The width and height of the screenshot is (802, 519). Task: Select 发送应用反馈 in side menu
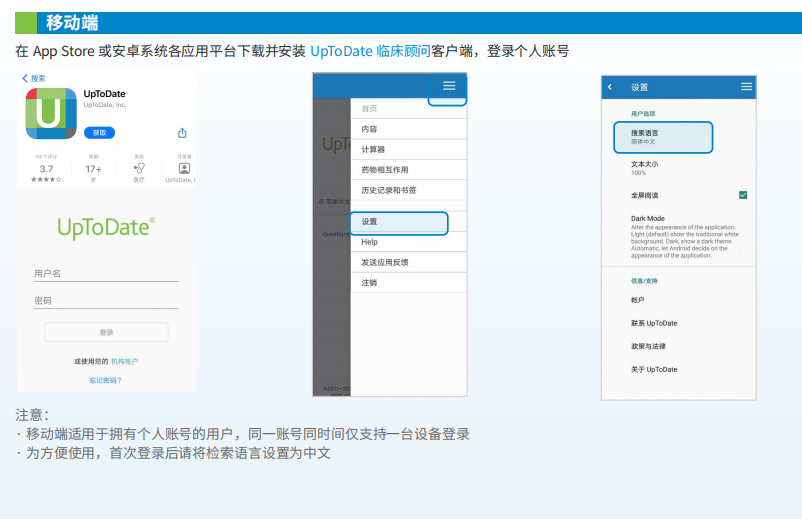(409, 262)
